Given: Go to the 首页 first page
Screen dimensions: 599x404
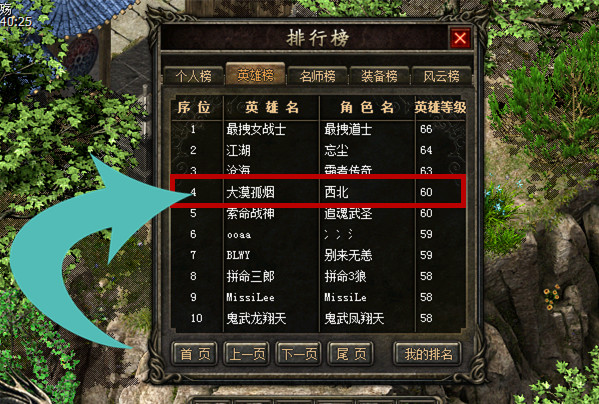Looking at the screenshot, I should (195, 354).
